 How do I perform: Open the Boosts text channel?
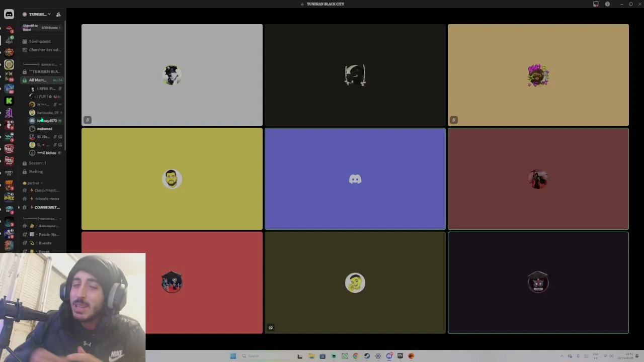click(x=42, y=243)
